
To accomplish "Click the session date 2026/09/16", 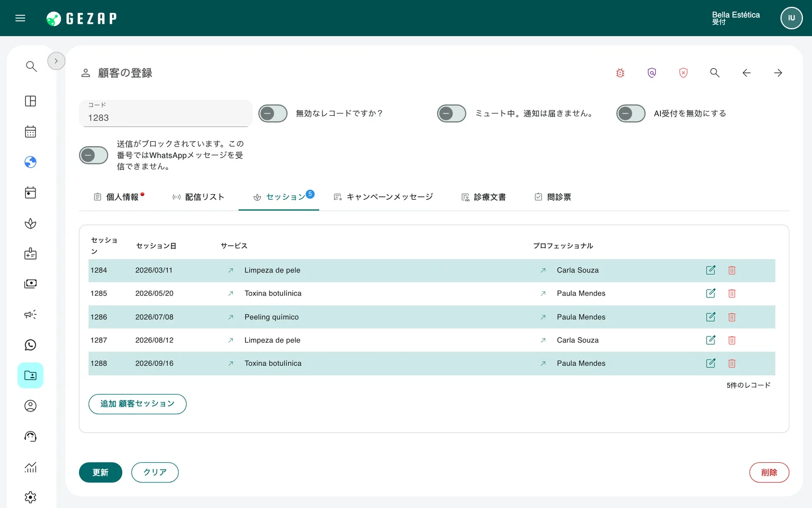I will (x=155, y=364).
